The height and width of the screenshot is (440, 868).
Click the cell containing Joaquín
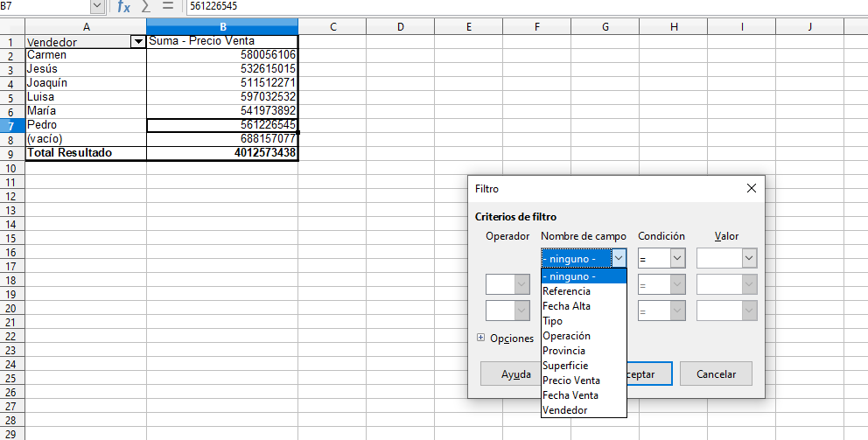[86, 83]
